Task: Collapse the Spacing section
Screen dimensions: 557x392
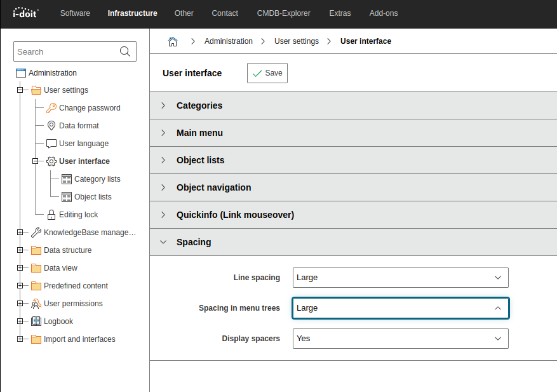Action: pyautogui.click(x=354, y=242)
